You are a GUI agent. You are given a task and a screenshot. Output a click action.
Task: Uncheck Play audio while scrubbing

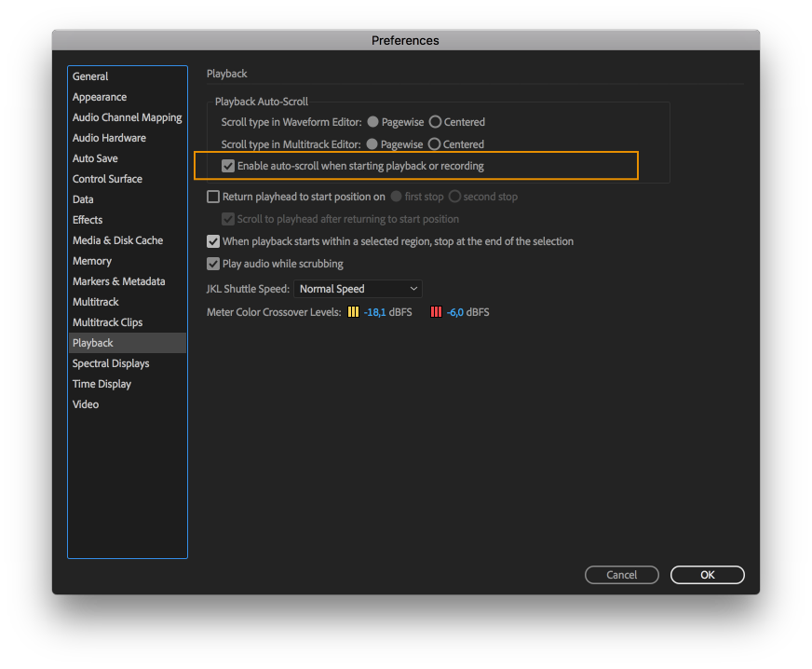213,264
